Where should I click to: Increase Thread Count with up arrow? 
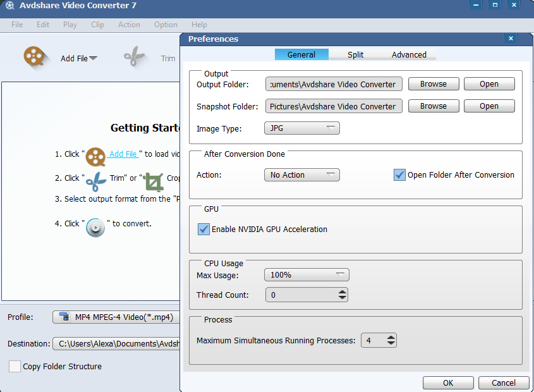343,291
